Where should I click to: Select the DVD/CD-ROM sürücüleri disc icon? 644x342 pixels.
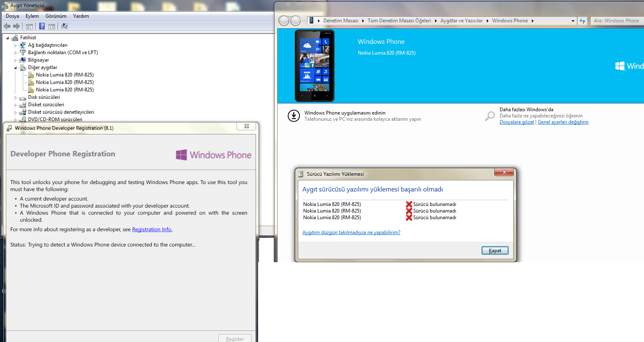[x=23, y=119]
